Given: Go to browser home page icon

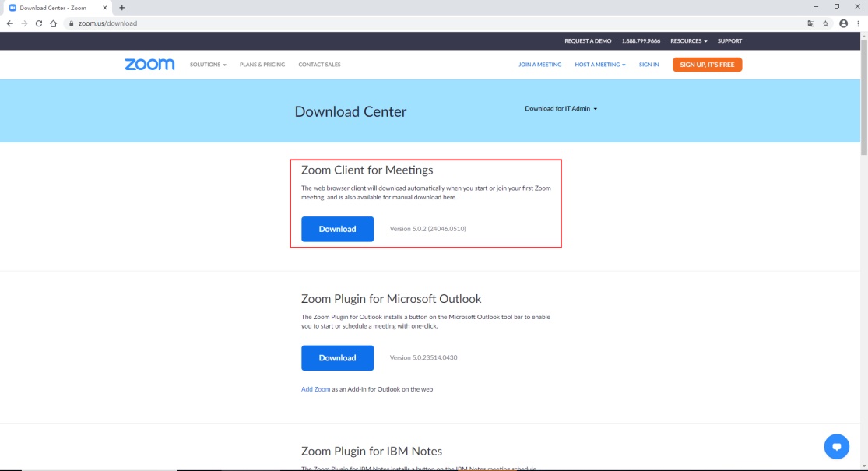Looking at the screenshot, I should (x=53, y=23).
